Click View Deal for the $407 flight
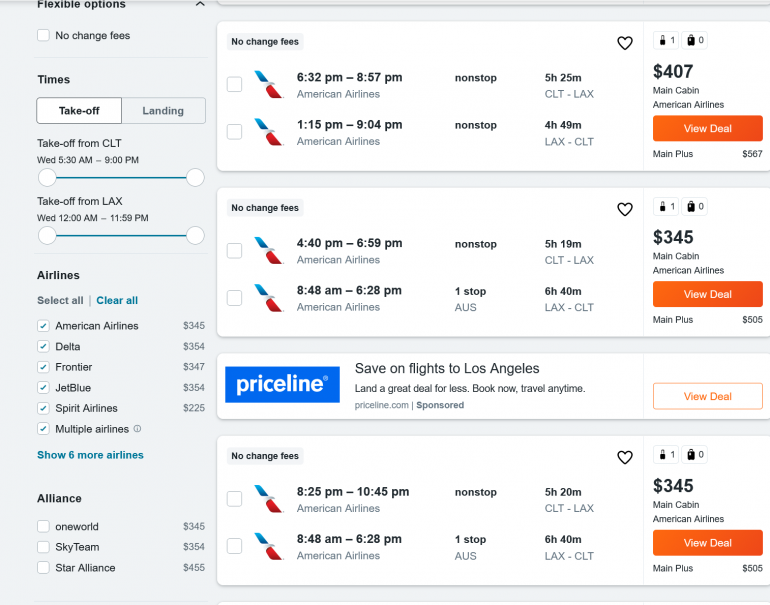This screenshot has width=770, height=605. click(707, 129)
